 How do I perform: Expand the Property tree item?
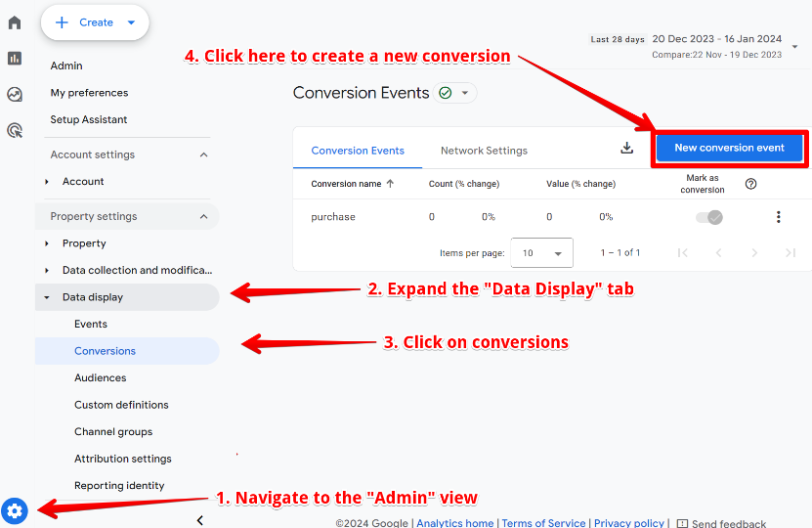[x=47, y=243]
